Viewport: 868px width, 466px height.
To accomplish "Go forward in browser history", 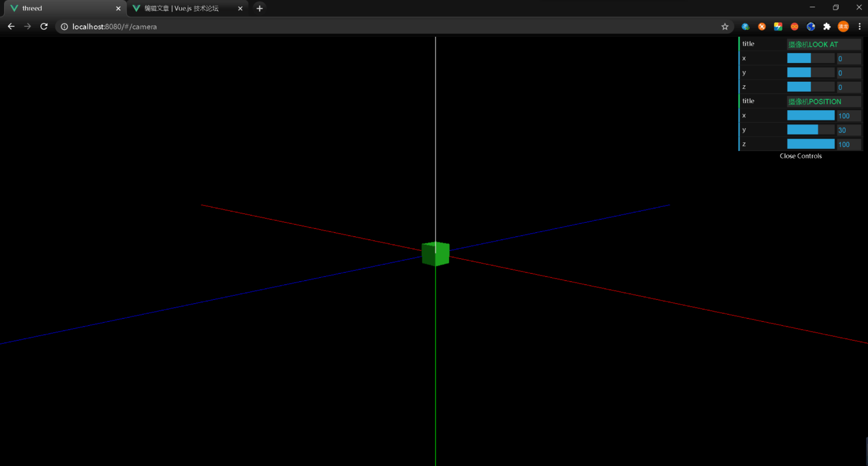I will pos(27,26).
